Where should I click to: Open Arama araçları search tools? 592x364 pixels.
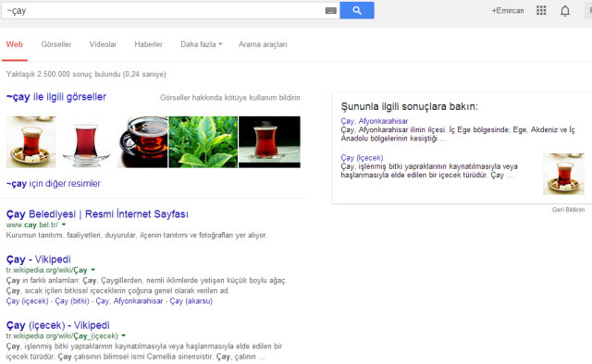point(263,44)
